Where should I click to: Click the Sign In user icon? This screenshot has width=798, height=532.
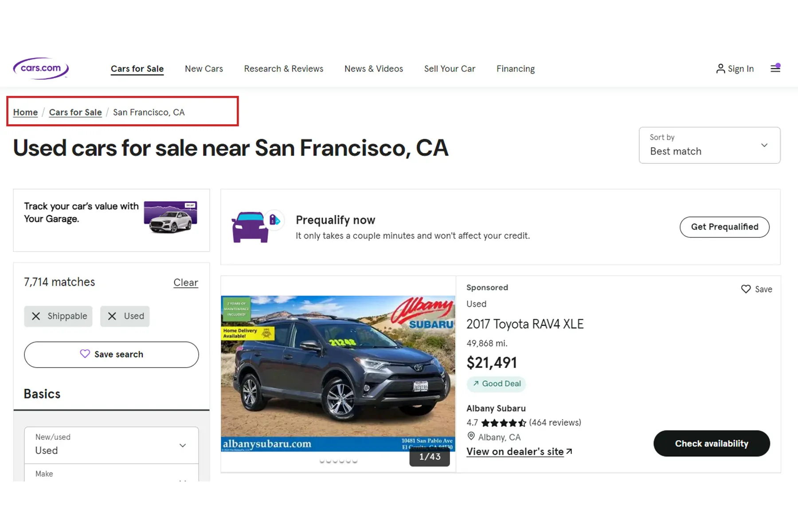(x=720, y=69)
